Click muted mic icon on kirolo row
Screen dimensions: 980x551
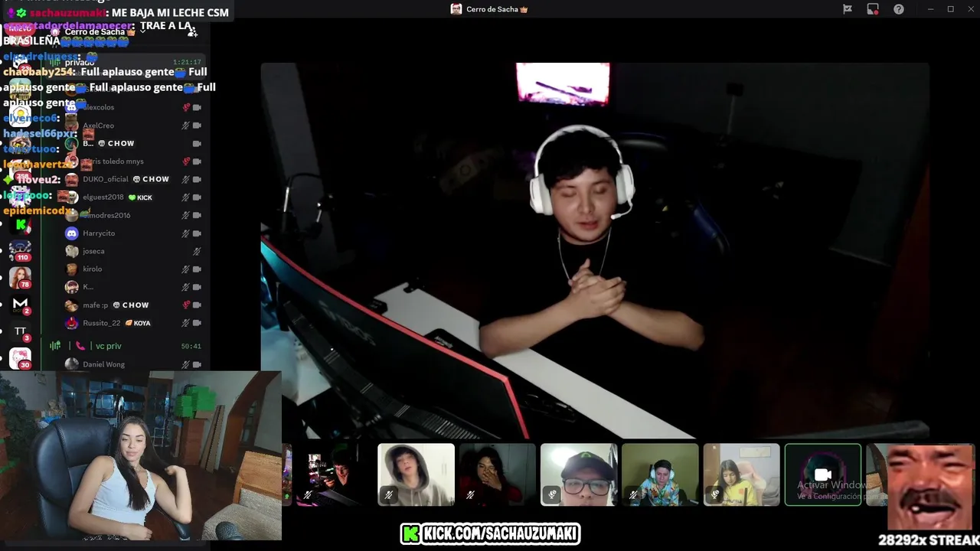tap(185, 269)
